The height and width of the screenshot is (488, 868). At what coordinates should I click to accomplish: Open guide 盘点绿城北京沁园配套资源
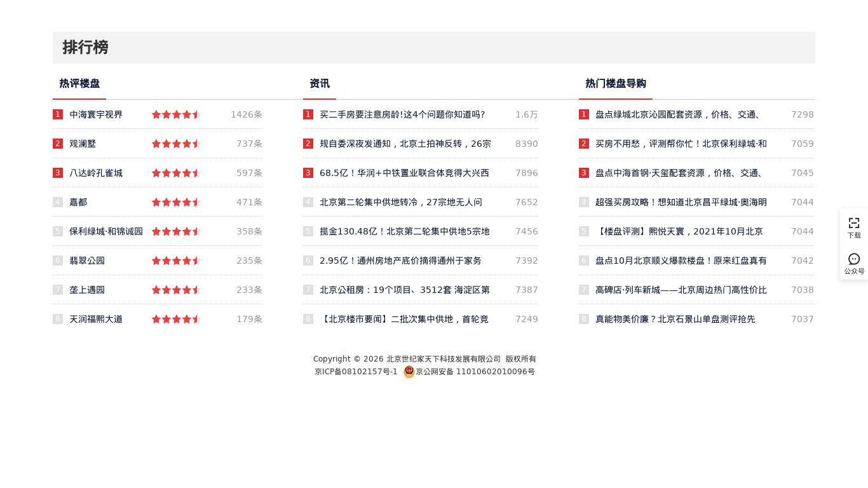(677, 115)
